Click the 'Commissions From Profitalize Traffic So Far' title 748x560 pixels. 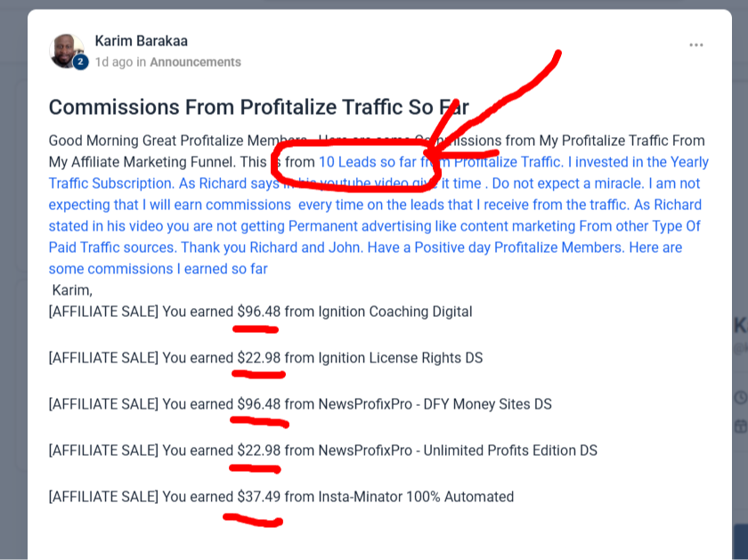pos(258,107)
